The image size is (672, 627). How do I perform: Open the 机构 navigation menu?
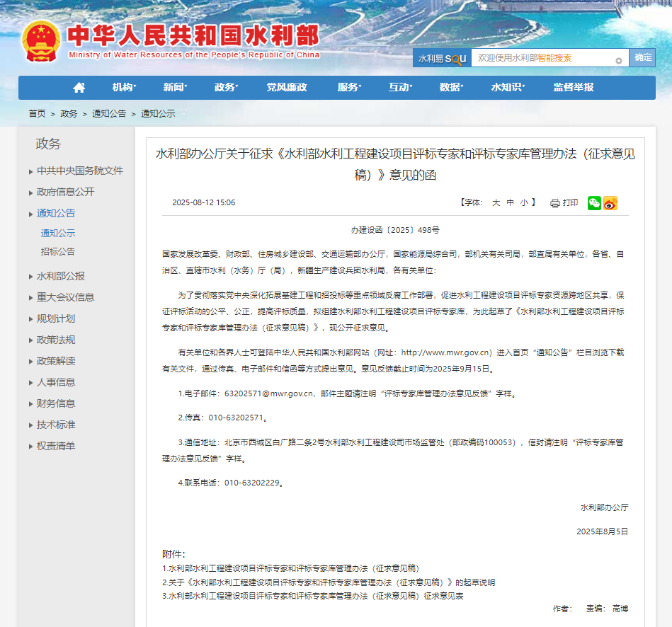pyautogui.click(x=123, y=88)
